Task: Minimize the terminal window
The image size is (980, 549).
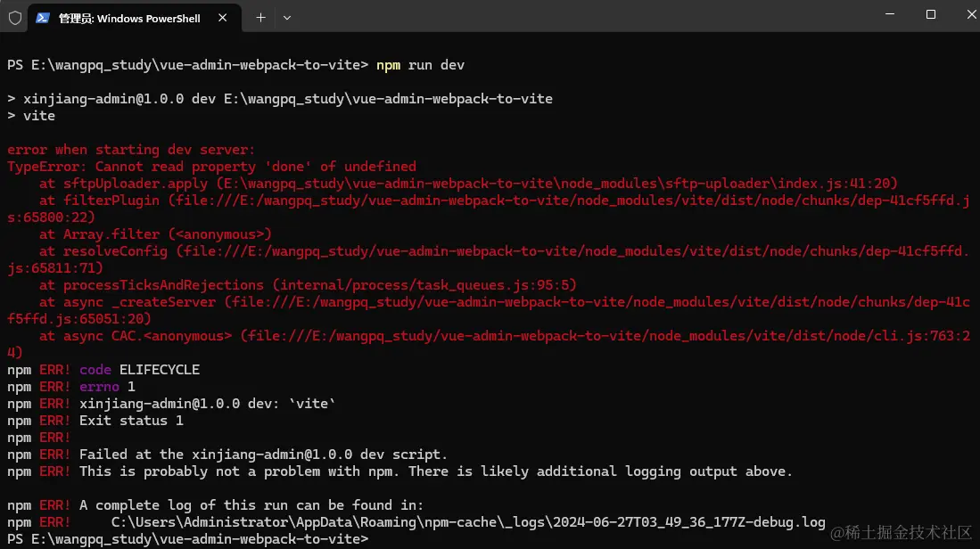Action: click(890, 14)
